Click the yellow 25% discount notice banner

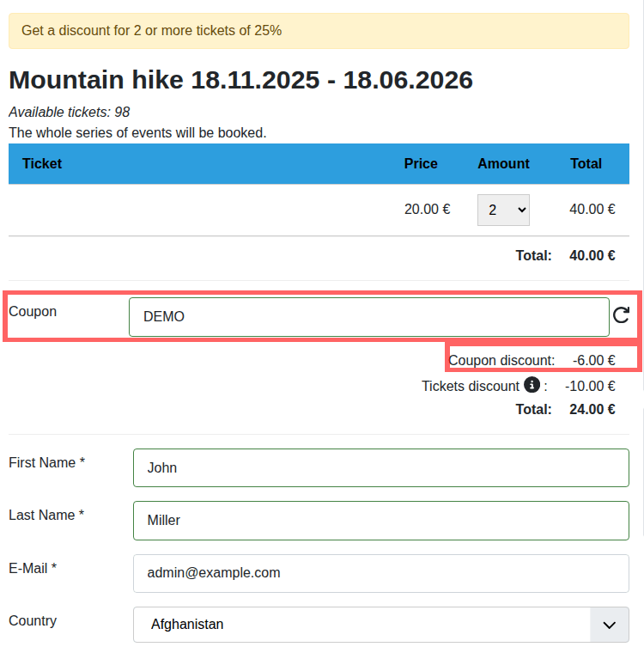[x=319, y=31]
